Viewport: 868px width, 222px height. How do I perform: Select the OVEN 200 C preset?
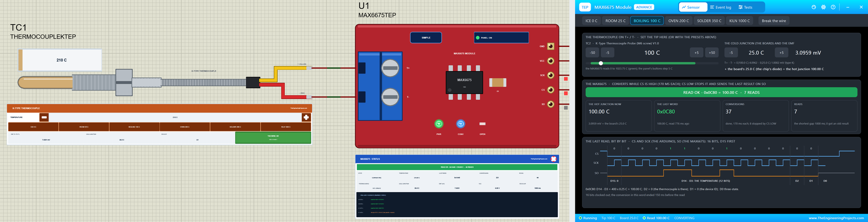678,21
